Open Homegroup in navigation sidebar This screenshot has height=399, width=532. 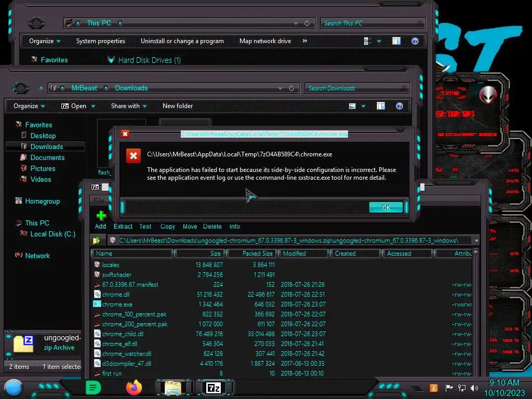43,201
